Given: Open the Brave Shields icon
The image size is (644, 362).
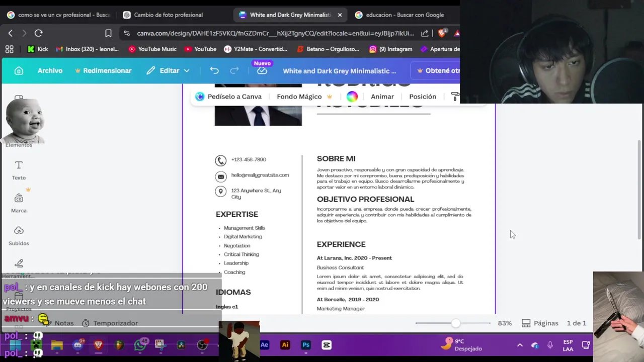Looking at the screenshot, I should coord(442,33).
